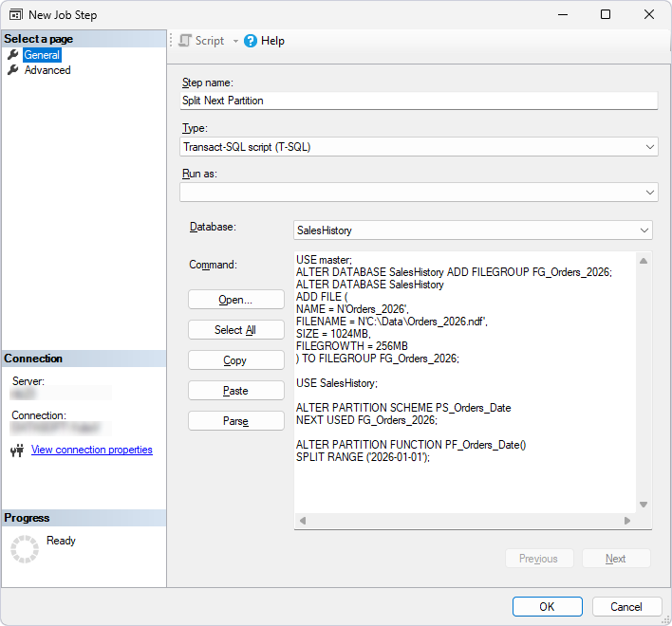
Task: Select the Advanced page
Action: (47, 70)
